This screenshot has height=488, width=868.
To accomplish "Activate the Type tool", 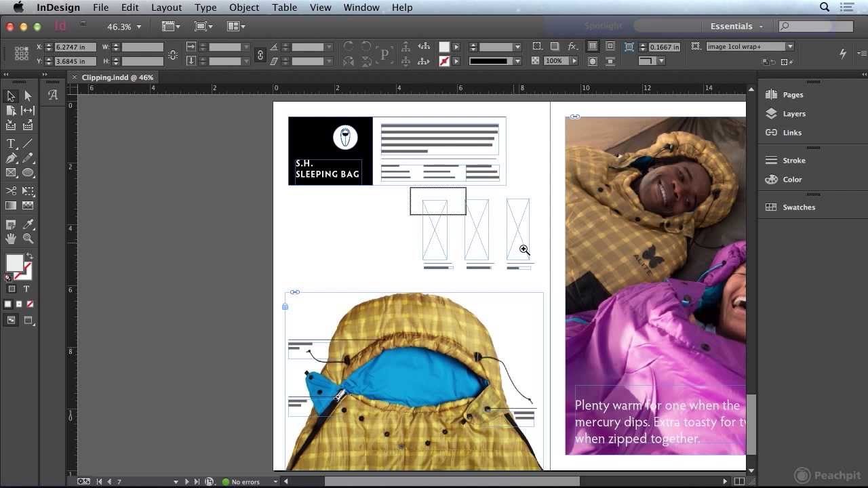I will click(11, 144).
